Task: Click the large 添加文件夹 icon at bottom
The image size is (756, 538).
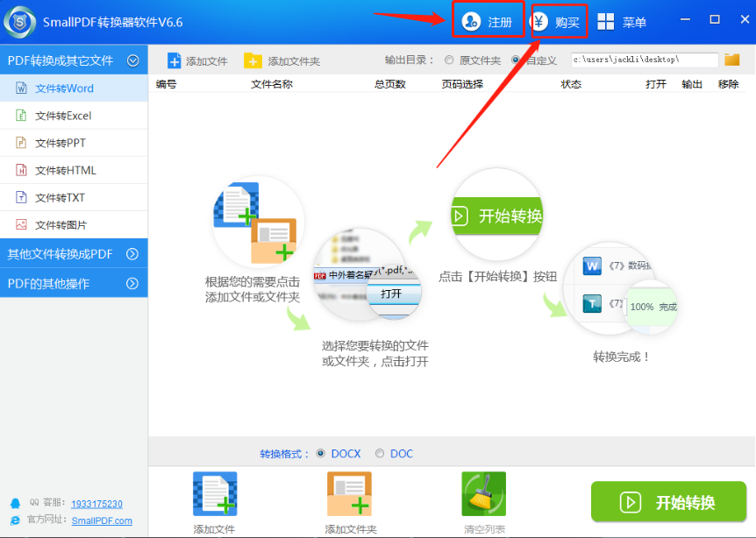Action: (x=350, y=494)
